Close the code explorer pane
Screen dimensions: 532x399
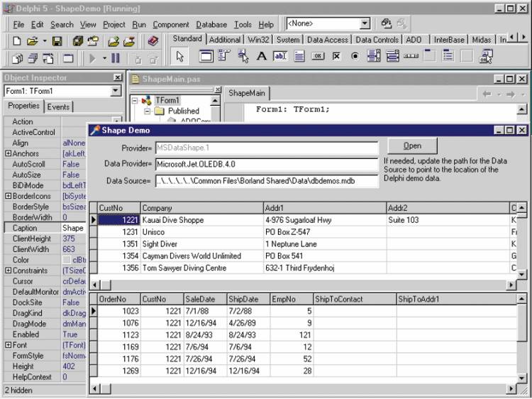coord(218,89)
